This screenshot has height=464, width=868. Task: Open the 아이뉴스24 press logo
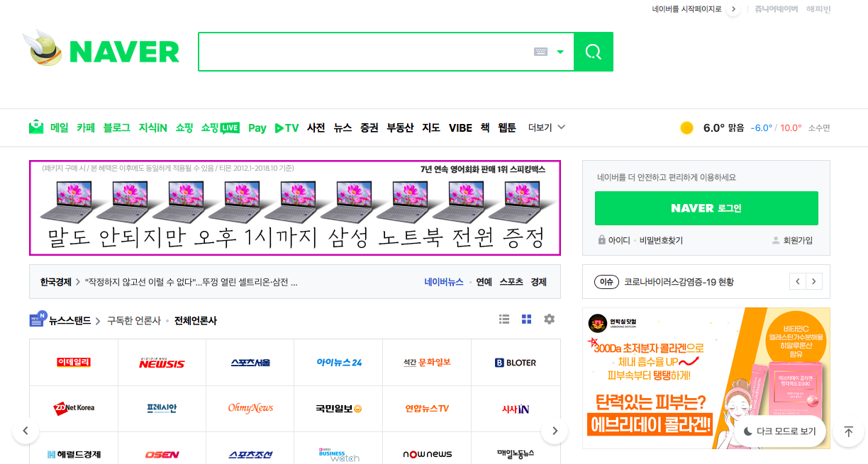pos(339,363)
